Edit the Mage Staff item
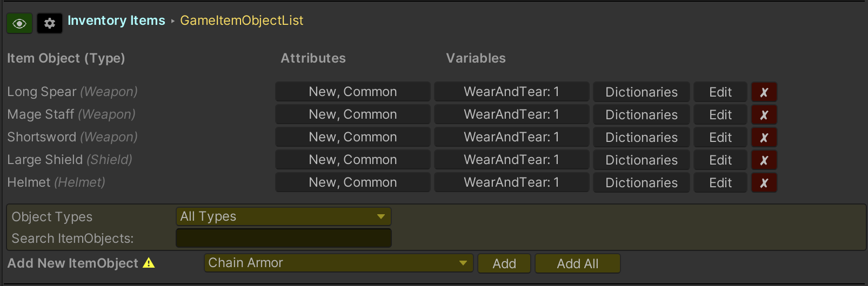868x286 pixels. click(x=720, y=115)
